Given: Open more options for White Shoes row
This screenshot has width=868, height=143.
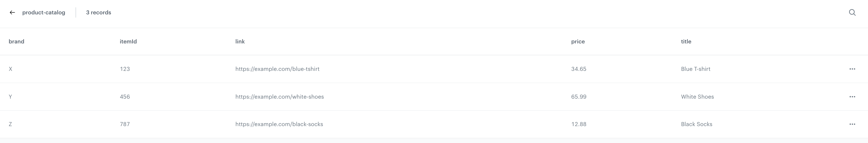Looking at the screenshot, I should click(852, 97).
